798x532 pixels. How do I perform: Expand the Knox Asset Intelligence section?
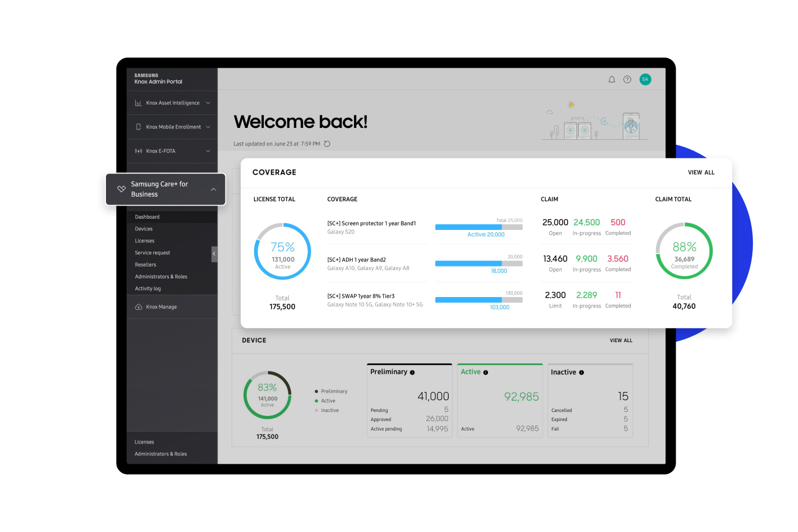208,103
